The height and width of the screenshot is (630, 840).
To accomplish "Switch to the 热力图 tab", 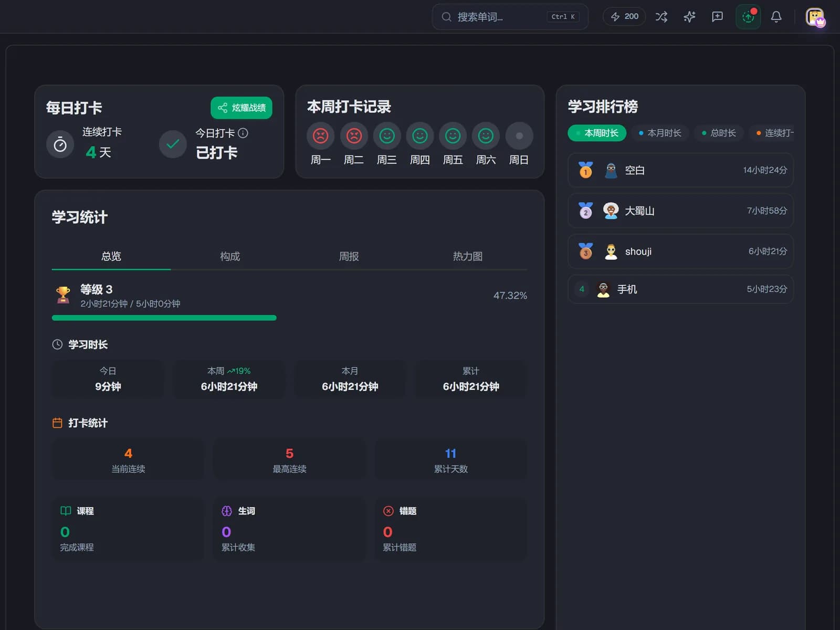I will 468,256.
